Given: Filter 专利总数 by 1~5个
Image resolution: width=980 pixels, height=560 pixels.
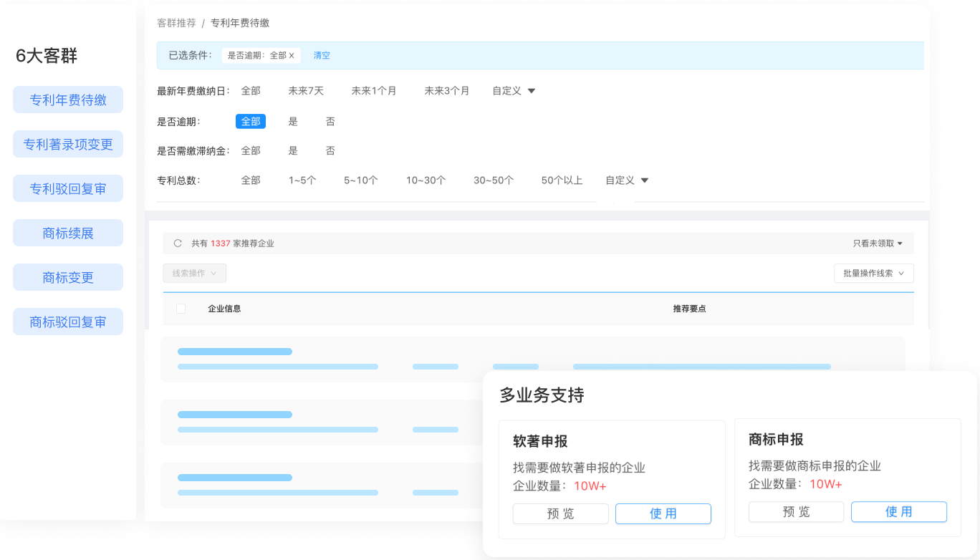Looking at the screenshot, I should coord(302,180).
